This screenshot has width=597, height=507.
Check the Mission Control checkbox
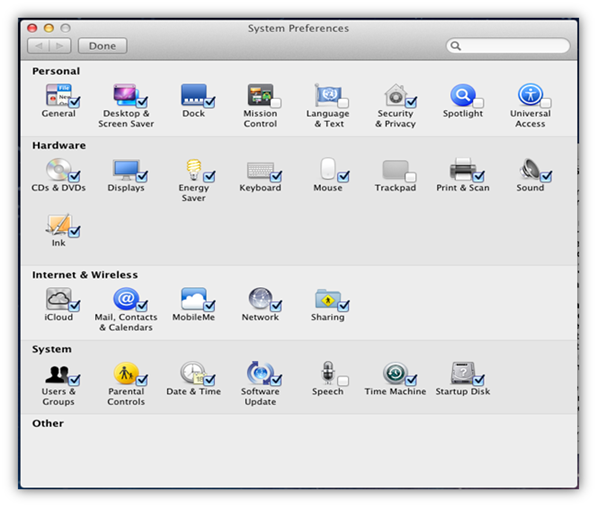(x=276, y=103)
